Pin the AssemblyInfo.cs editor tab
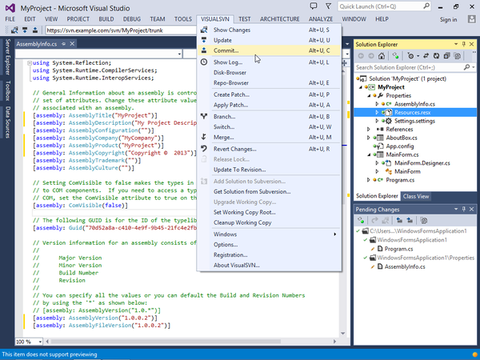 click(63, 44)
